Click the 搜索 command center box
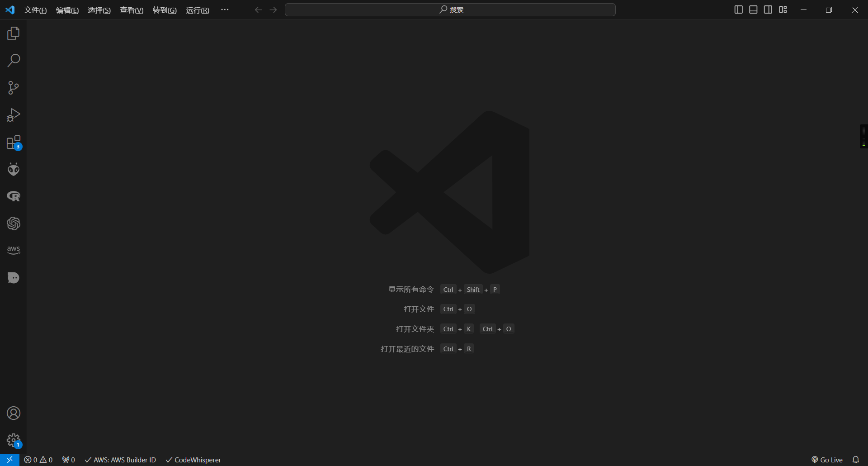 click(x=450, y=10)
